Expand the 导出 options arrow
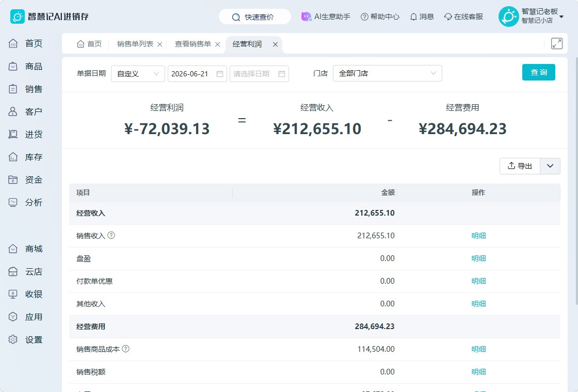 click(x=550, y=166)
